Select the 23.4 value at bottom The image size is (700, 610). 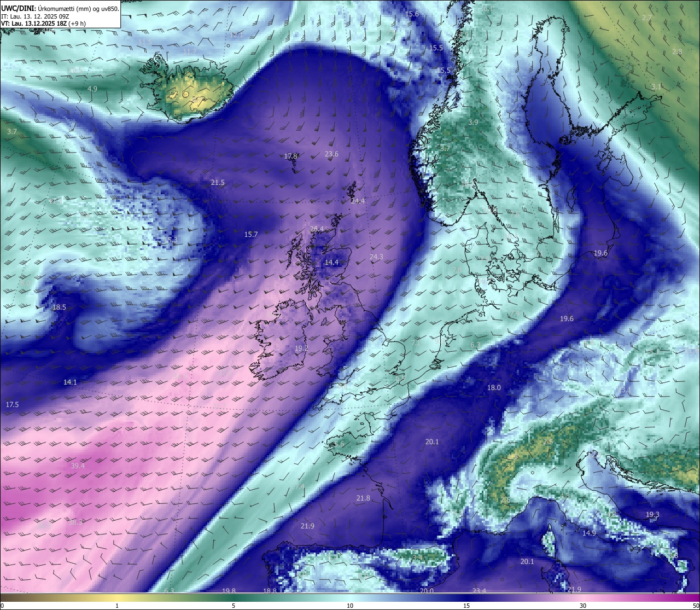[x=479, y=591]
